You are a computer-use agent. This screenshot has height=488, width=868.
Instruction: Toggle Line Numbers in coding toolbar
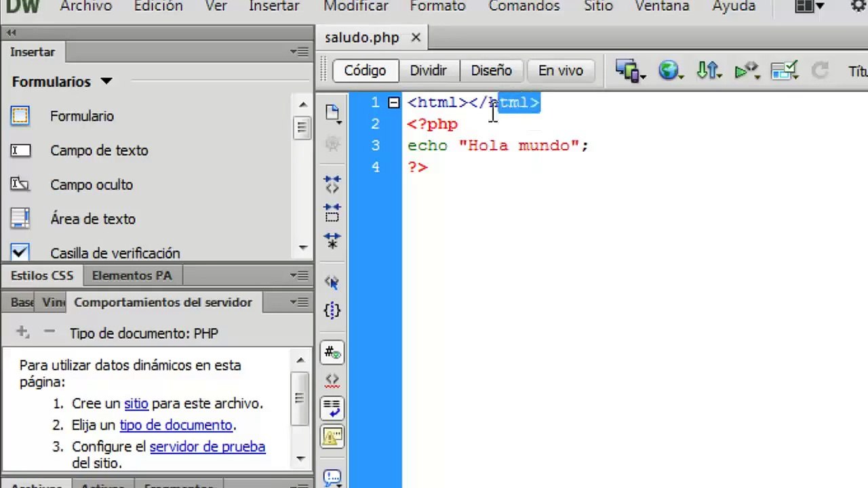[x=332, y=352]
